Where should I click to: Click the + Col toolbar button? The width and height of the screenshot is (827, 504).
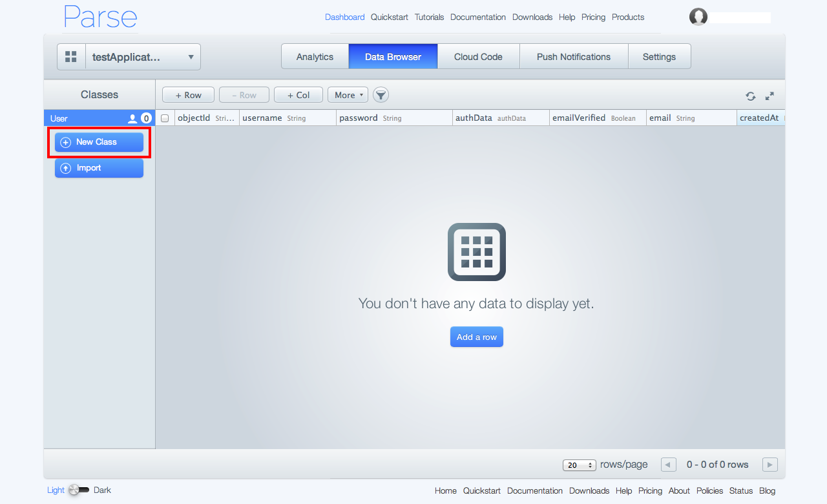(298, 95)
